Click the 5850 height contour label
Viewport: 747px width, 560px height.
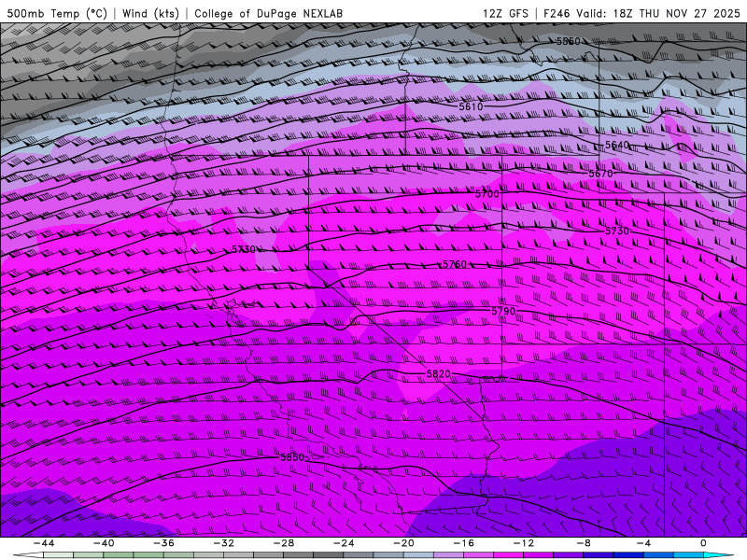292,457
